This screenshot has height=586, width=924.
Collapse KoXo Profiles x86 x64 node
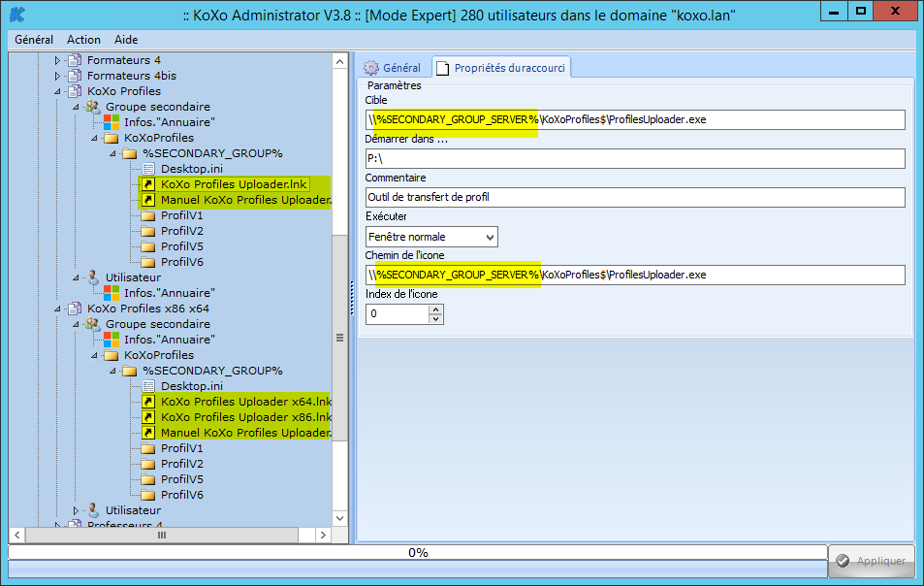57,309
